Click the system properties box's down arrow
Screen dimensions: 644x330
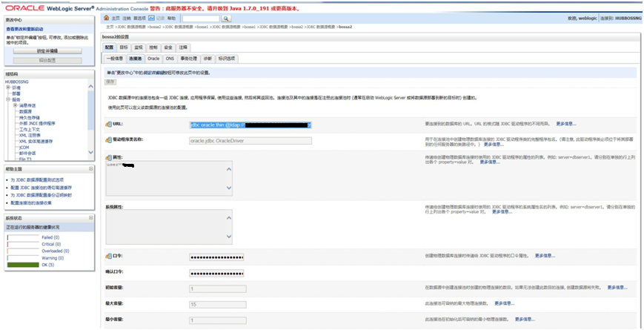point(229,237)
